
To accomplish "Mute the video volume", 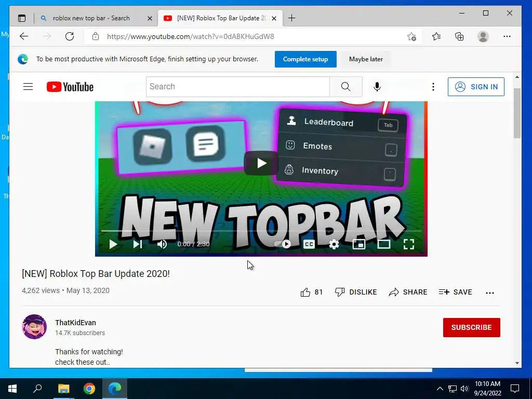I will click(162, 244).
